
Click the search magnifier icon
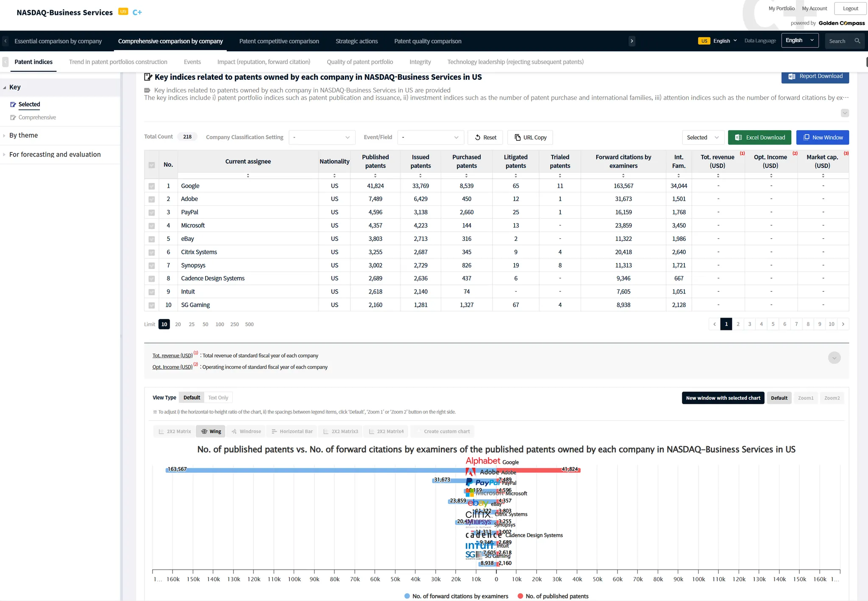pyautogui.click(x=857, y=41)
